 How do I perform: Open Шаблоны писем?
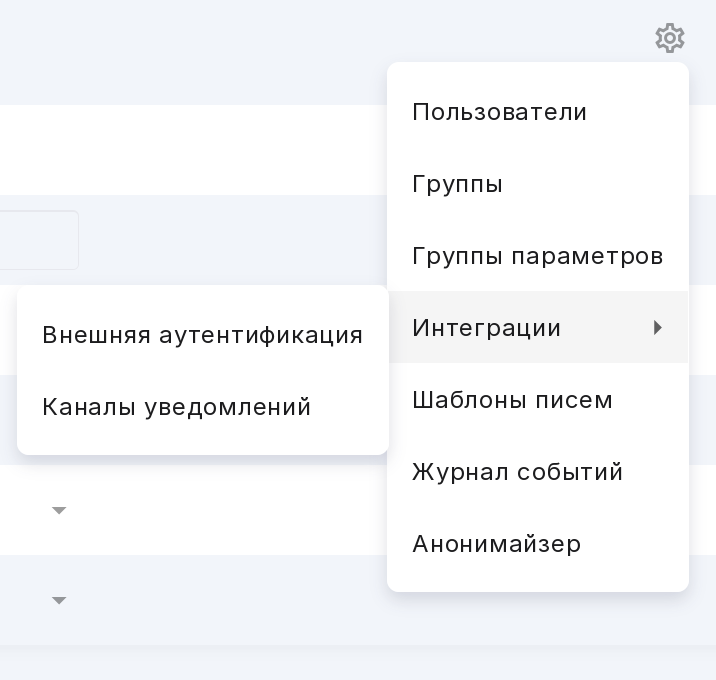tap(537, 400)
